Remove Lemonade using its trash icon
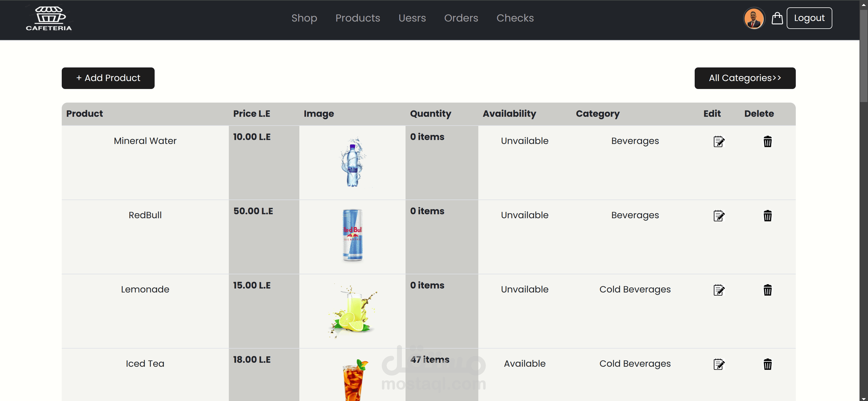The image size is (868, 401). [767, 290]
